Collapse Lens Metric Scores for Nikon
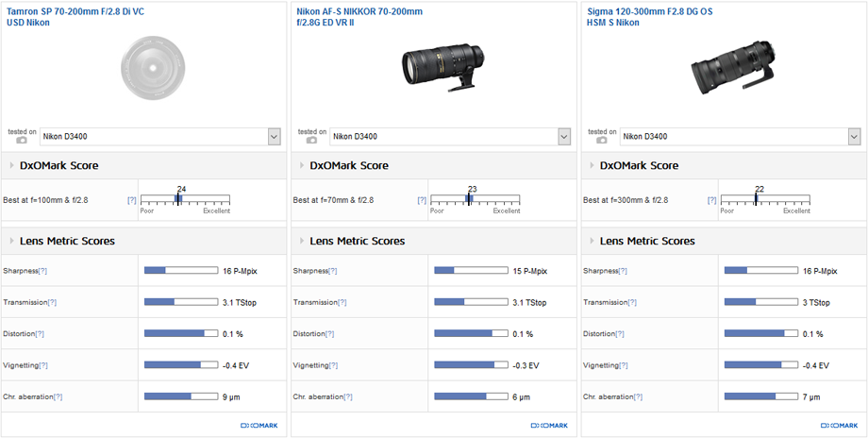 point(302,241)
